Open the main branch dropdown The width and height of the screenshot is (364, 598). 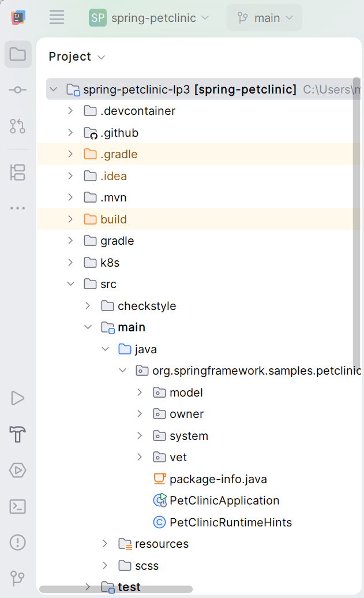[264, 18]
